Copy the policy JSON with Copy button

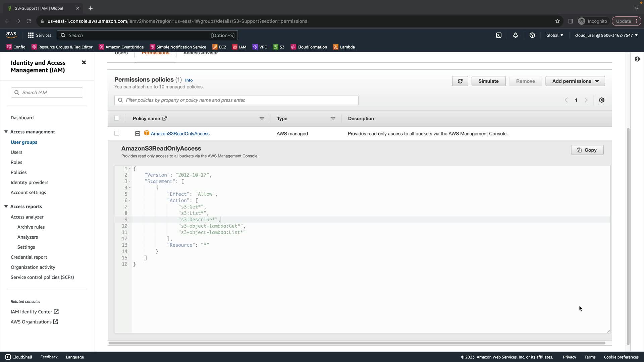587,150
